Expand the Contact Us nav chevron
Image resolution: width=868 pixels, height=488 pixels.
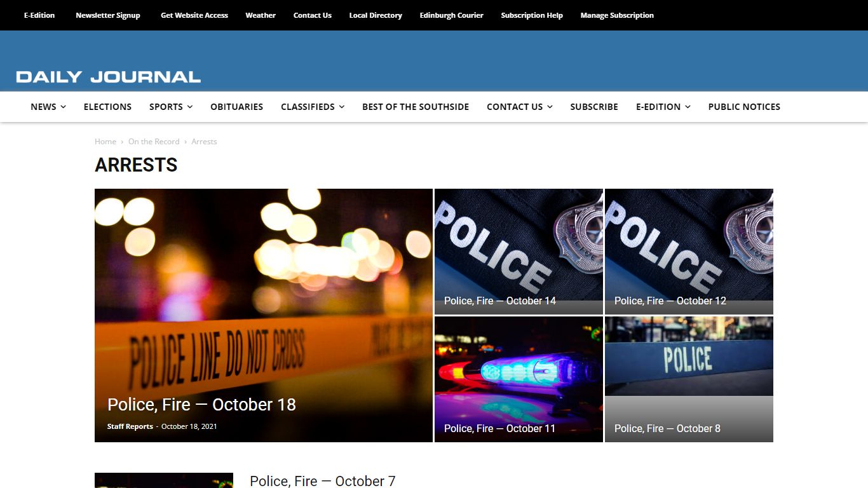pyautogui.click(x=550, y=107)
